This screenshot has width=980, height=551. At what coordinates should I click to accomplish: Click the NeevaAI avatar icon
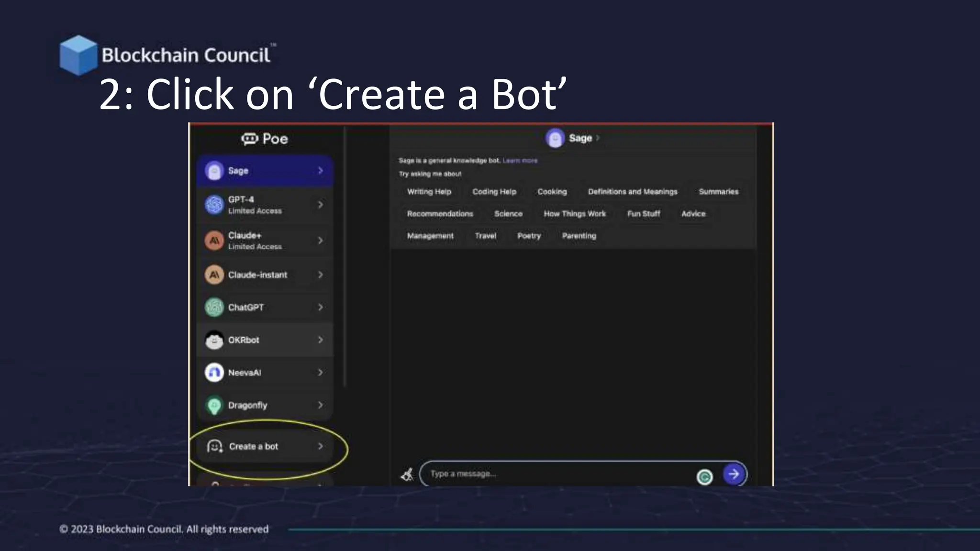pyautogui.click(x=214, y=373)
